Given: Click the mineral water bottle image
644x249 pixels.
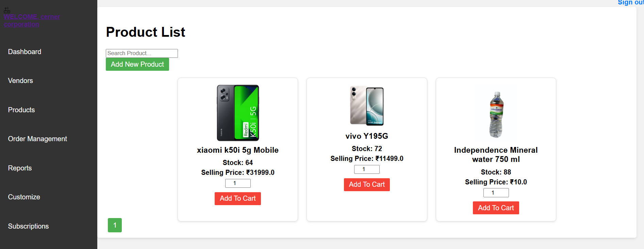Looking at the screenshot, I should click(x=495, y=113).
